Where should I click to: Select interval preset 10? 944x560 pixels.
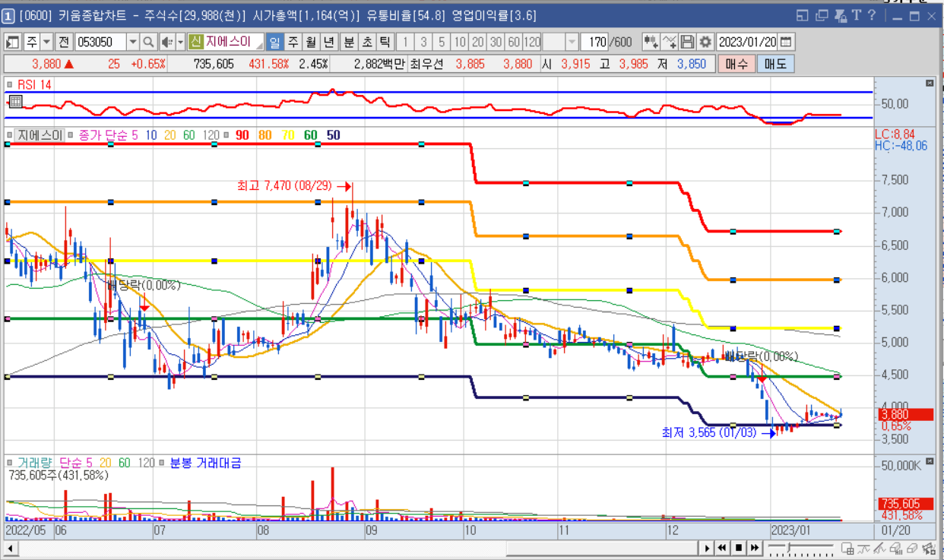point(460,42)
